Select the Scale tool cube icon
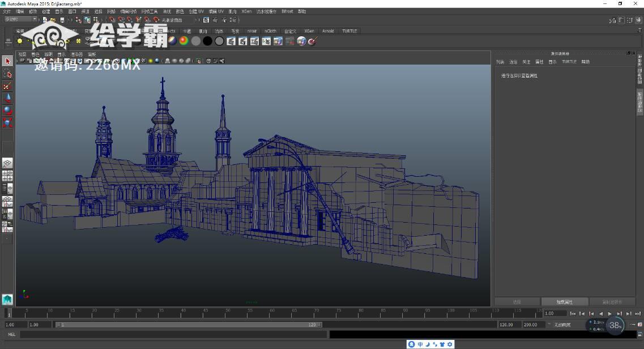 pyautogui.click(x=7, y=122)
